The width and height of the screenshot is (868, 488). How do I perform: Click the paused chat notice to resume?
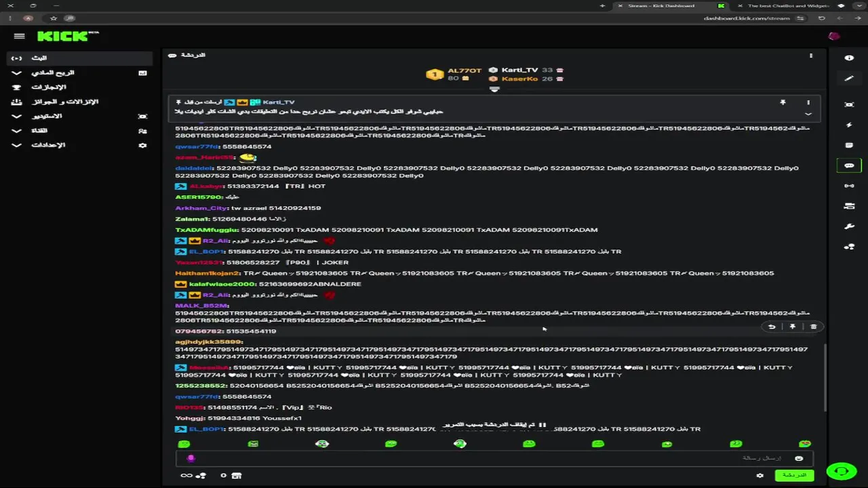point(494,425)
